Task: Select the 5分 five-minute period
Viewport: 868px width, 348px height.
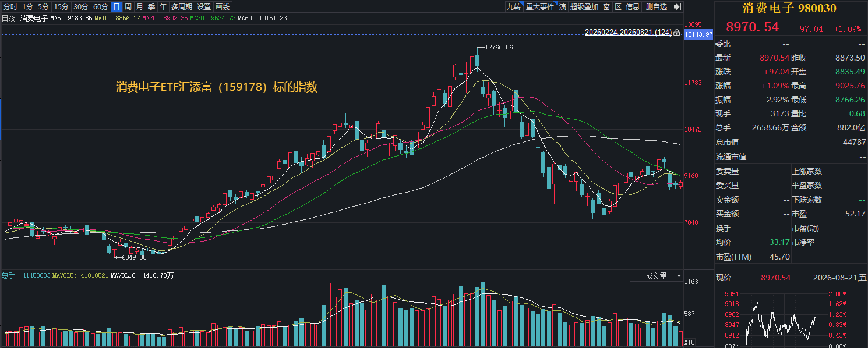Action: click(x=44, y=7)
